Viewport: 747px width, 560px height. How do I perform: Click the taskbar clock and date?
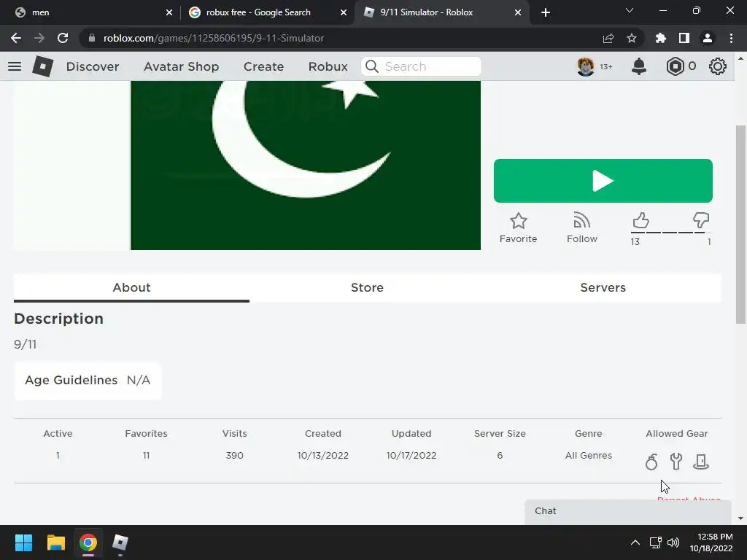click(x=711, y=542)
